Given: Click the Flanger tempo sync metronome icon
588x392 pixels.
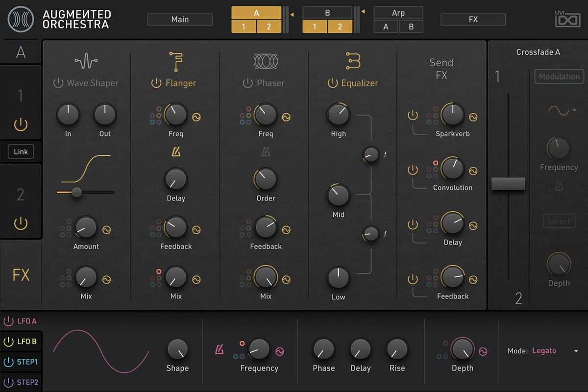Looking at the screenshot, I should (x=176, y=152).
